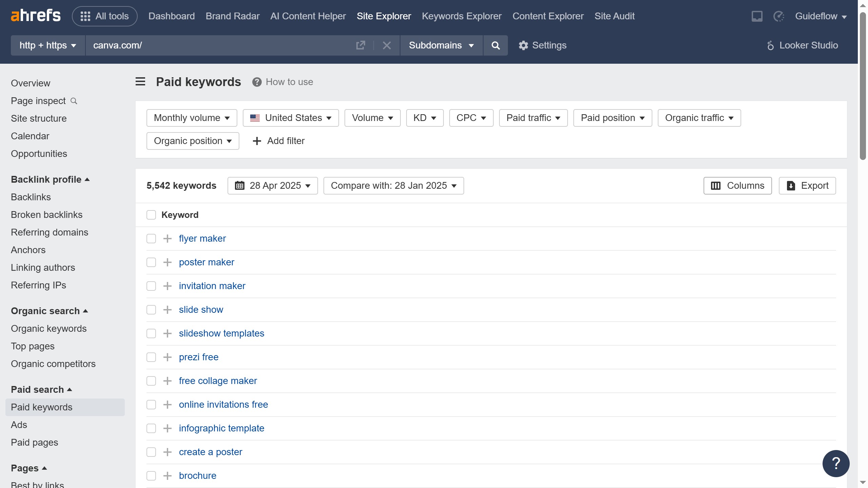The height and width of the screenshot is (488, 868).
Task: Clear the URL field with X icon
Action: coord(387,45)
